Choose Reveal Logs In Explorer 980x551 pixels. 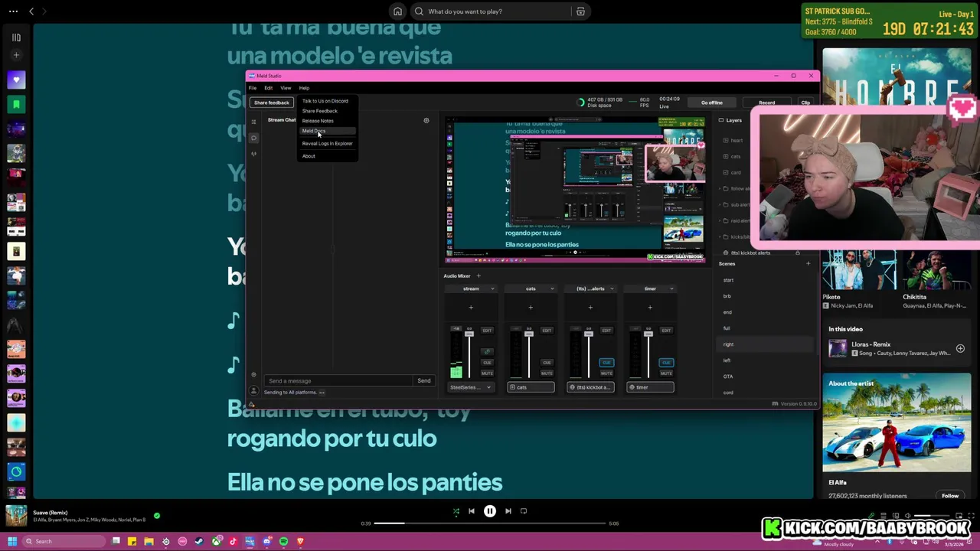coord(328,143)
